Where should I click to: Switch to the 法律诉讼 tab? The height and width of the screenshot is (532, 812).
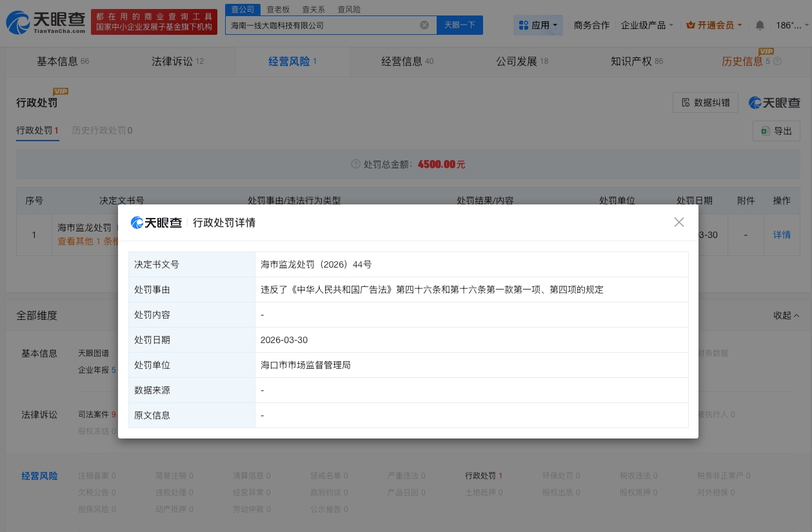177,62
